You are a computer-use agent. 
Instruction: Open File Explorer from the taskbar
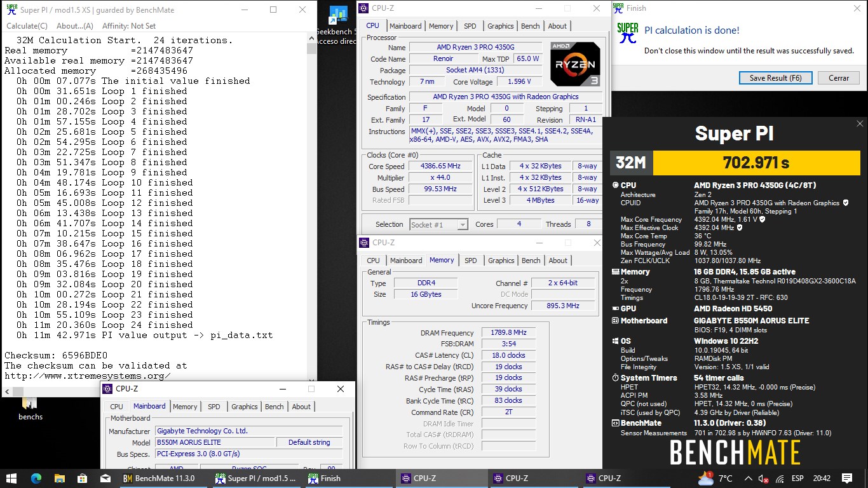point(59,478)
